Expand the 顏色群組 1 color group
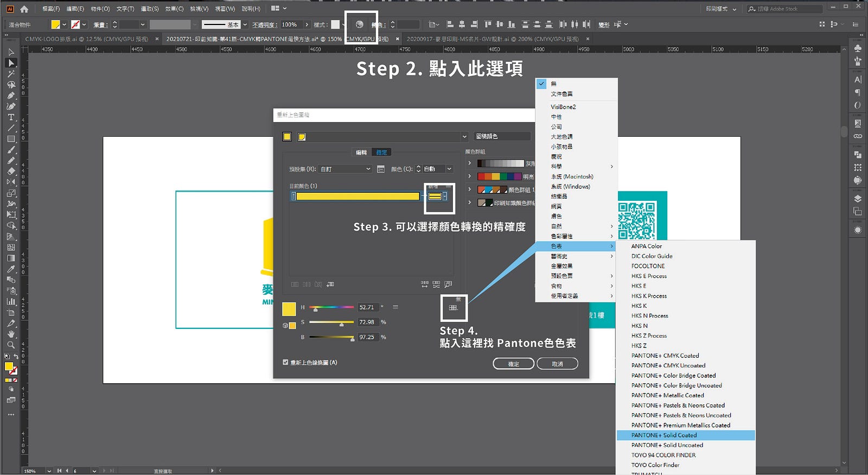The height and width of the screenshot is (475, 868). click(x=470, y=189)
